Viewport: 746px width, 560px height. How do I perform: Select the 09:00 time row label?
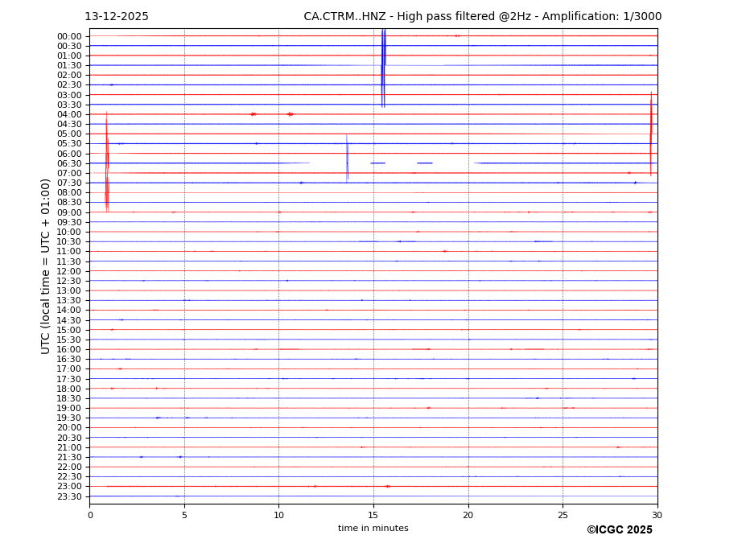[69, 212]
